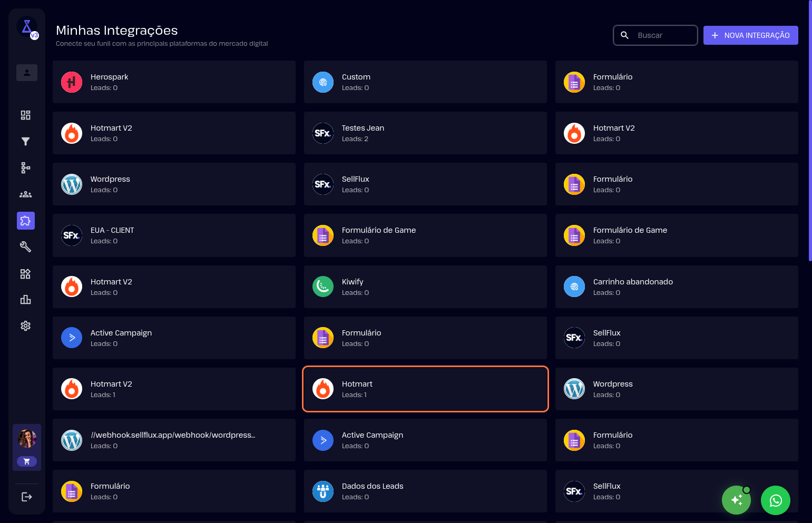Open the leads group sidebar icon
Viewport: 812px width, 523px height.
pyautogui.click(x=25, y=194)
